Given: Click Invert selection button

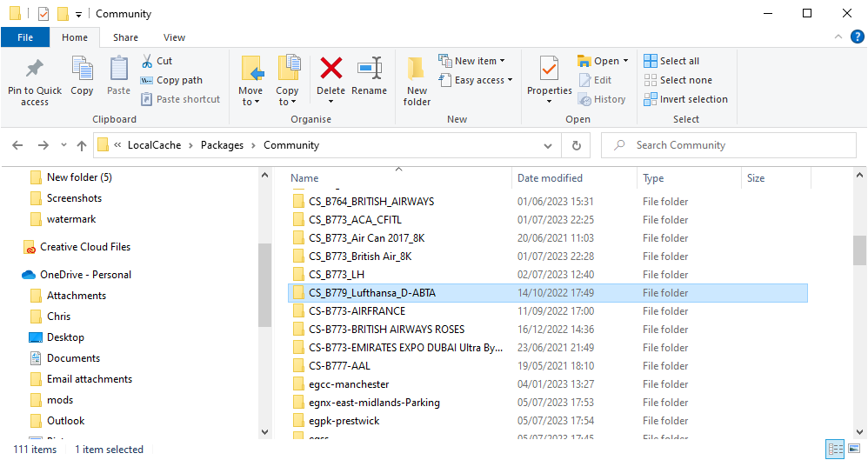Looking at the screenshot, I should click(x=685, y=99).
